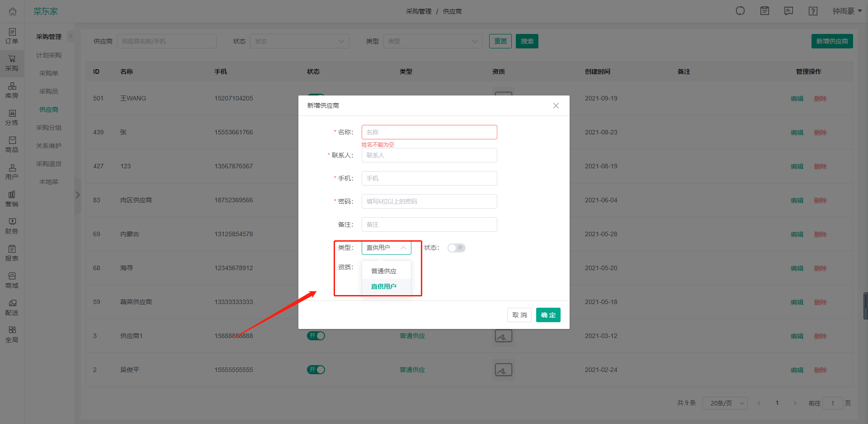Click the home icon at top left
868x424 pixels.
click(x=12, y=11)
